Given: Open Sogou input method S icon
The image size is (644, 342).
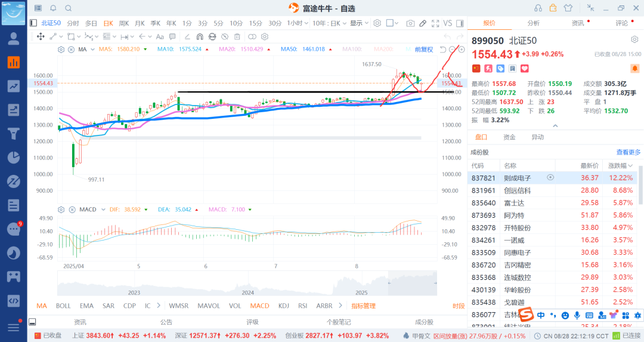Looking at the screenshot, I should (527, 315).
